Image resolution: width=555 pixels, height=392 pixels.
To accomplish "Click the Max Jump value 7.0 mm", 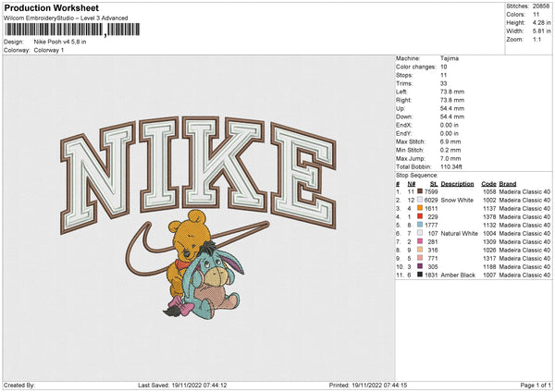I will [x=450, y=158].
